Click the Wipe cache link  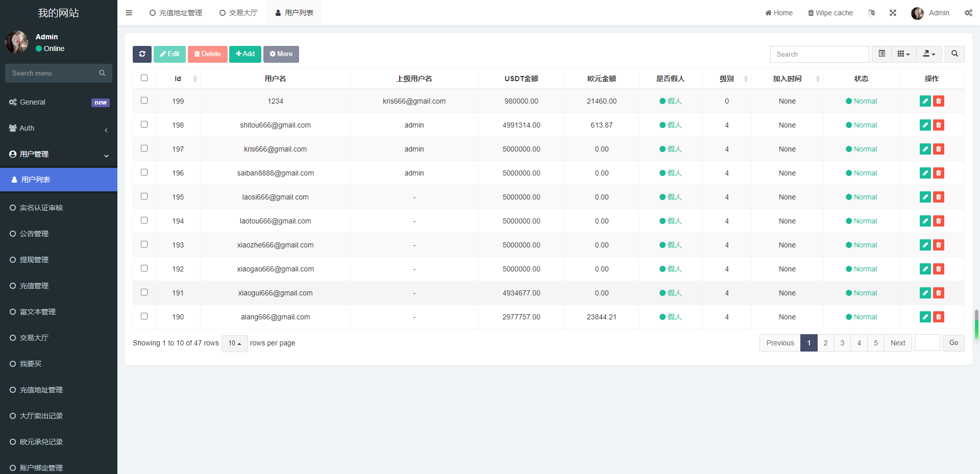(x=830, y=13)
